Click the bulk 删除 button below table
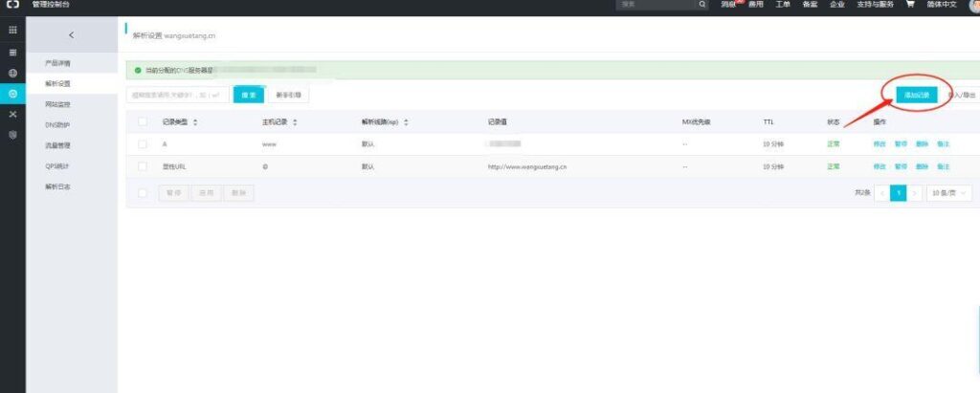This screenshot has width=980, height=393. (238, 194)
